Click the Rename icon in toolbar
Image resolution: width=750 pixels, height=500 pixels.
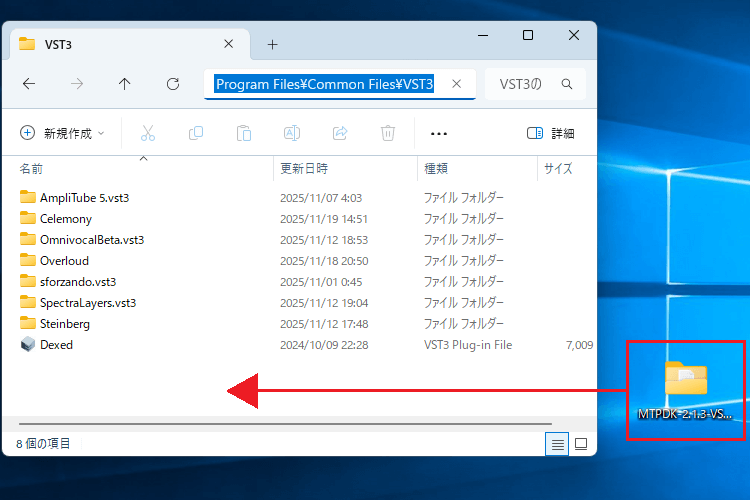click(x=292, y=133)
